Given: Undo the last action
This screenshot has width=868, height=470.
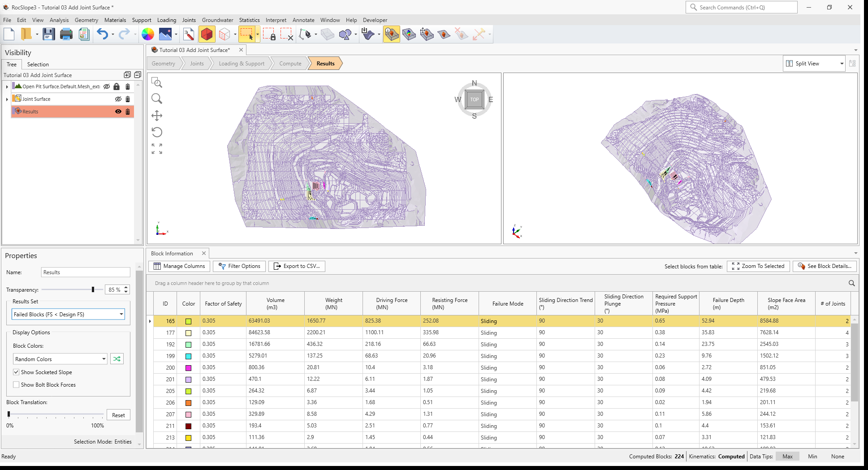Looking at the screenshot, I should (x=102, y=34).
